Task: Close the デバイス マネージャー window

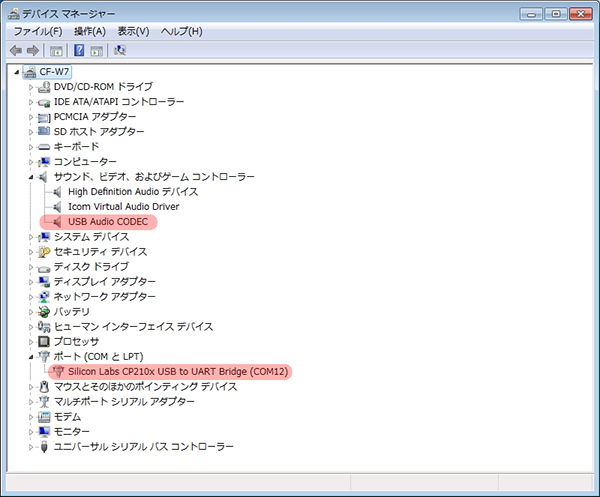Action: [x=580, y=14]
